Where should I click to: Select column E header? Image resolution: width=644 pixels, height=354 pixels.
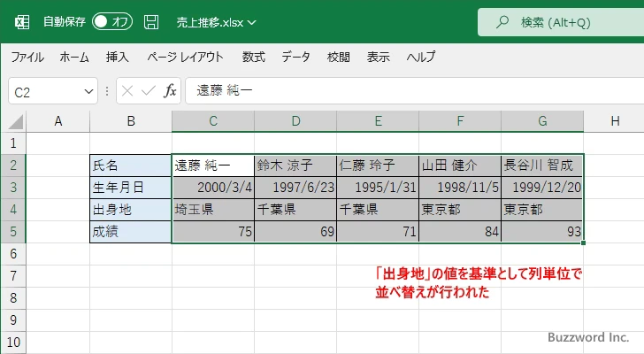click(x=378, y=121)
